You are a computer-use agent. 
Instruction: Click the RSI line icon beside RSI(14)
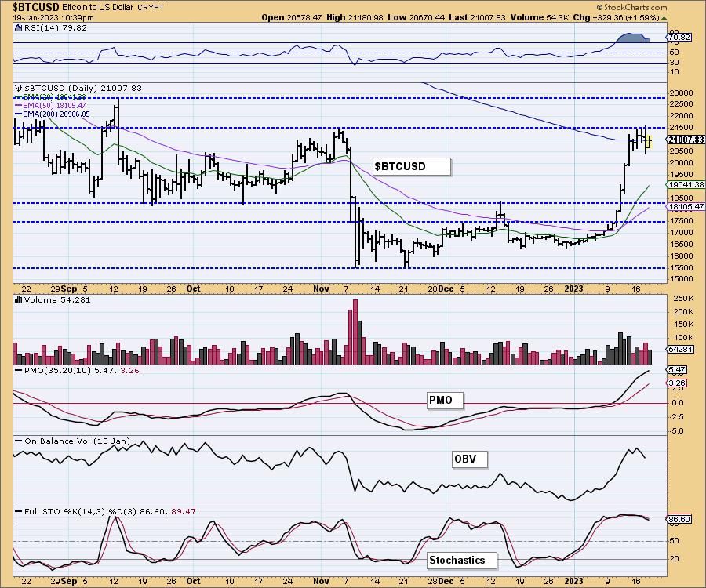point(18,27)
